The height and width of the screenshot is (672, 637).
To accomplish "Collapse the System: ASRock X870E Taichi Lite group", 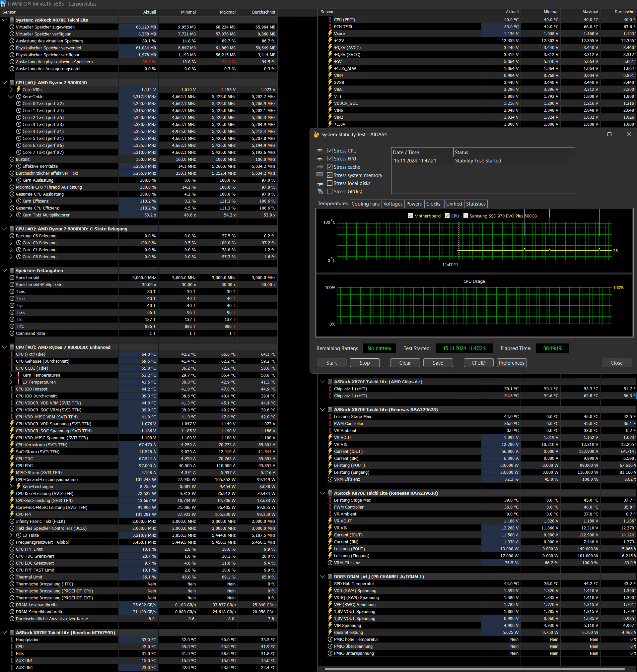I will [x=4, y=20].
